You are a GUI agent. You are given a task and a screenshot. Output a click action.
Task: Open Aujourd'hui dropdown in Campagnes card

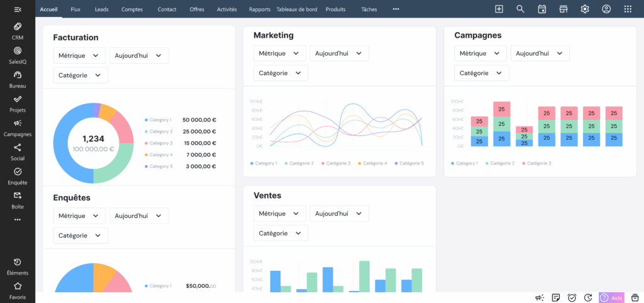[x=540, y=53]
